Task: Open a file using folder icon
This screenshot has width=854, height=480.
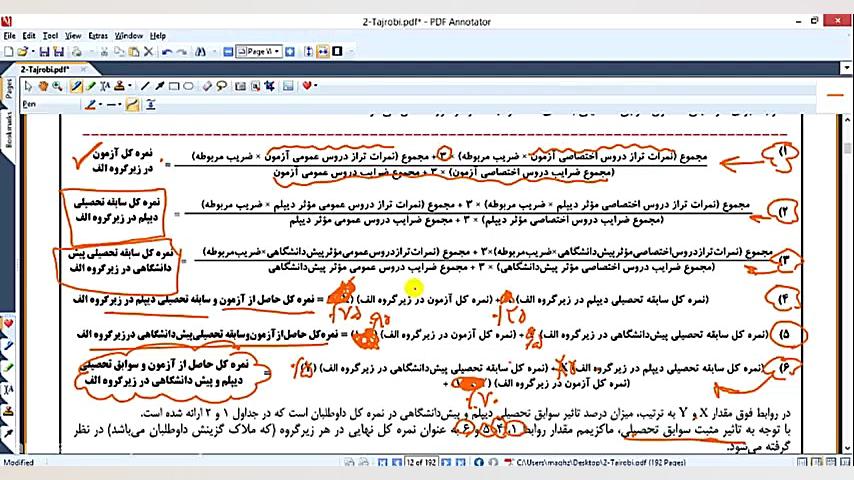Action: (22, 52)
